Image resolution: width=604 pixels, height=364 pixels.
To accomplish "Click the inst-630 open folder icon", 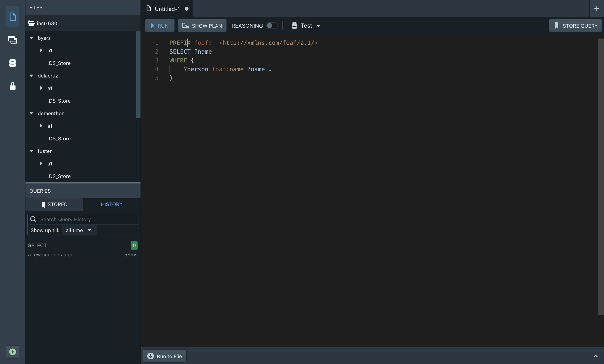I will point(31,23).
